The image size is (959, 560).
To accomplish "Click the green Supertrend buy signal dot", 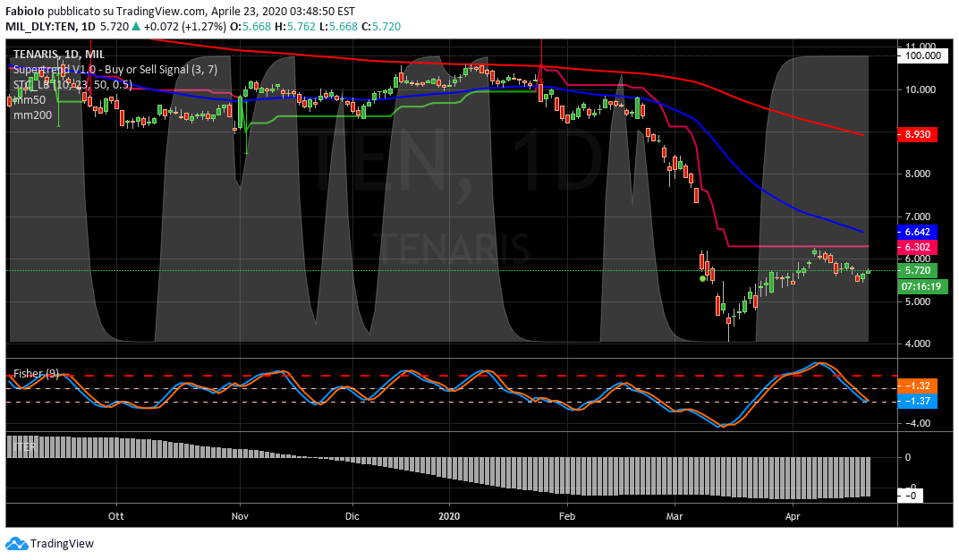I will pyautogui.click(x=702, y=278).
